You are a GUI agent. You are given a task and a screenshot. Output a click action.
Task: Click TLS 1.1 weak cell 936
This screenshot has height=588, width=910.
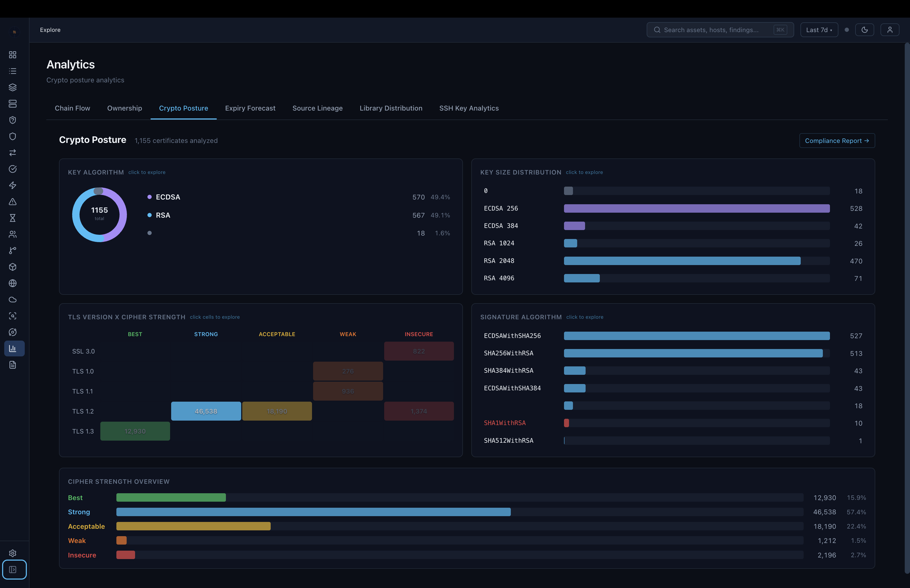(348, 391)
